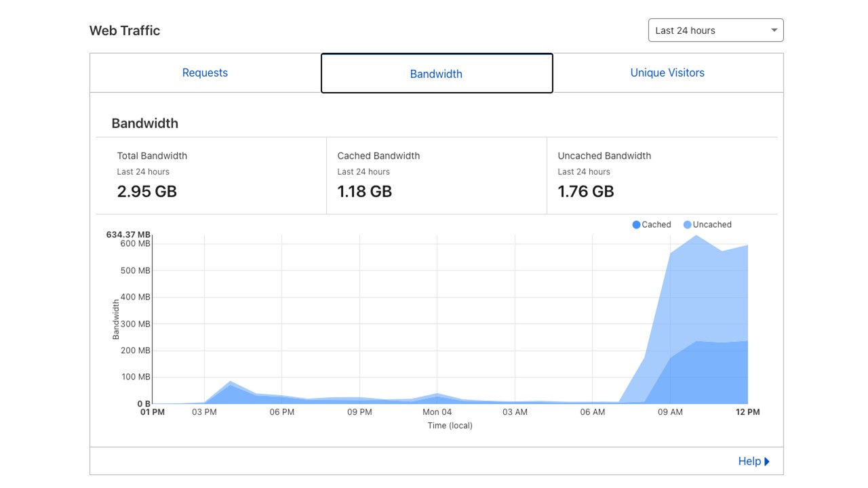Toggle the Cached legend dot

point(636,225)
